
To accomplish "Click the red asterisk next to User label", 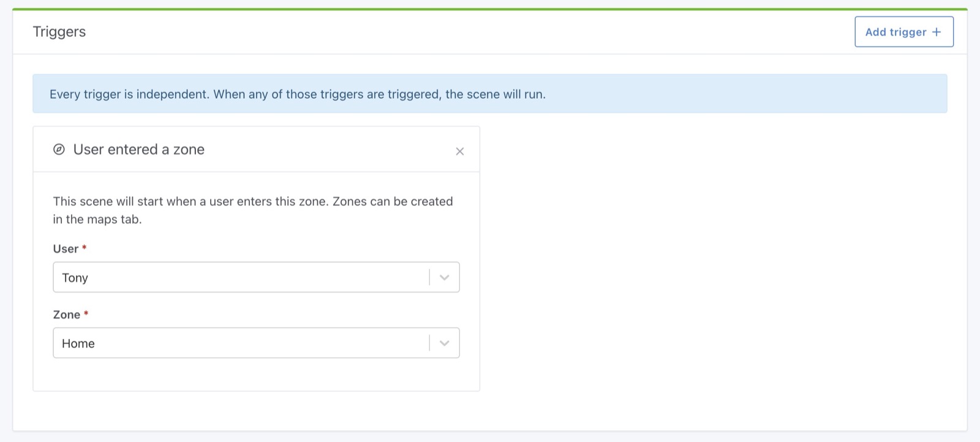I will [84, 248].
